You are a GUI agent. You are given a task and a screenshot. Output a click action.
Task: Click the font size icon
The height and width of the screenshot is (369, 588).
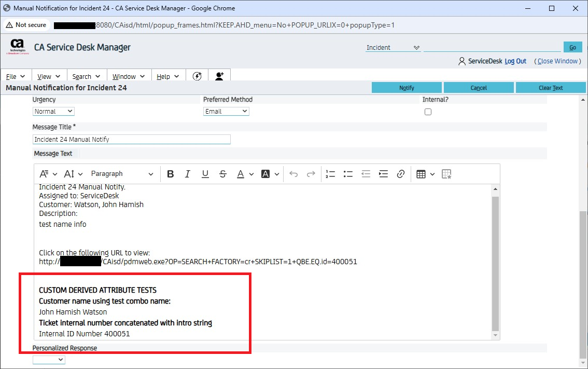(69, 174)
